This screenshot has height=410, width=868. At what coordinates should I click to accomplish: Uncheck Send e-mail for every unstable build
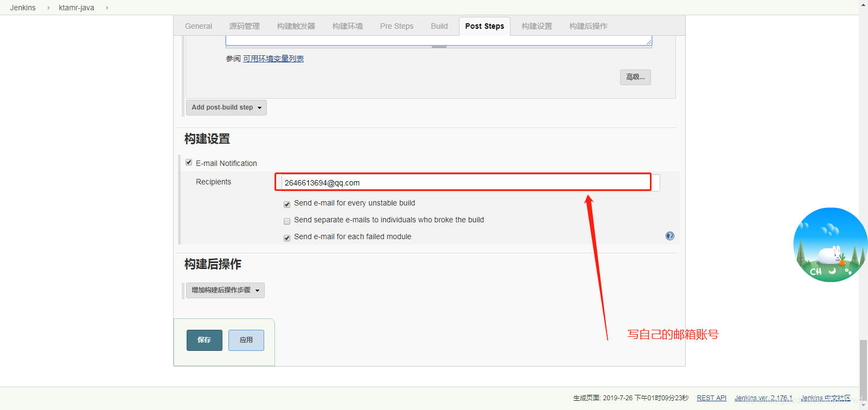[x=287, y=204]
